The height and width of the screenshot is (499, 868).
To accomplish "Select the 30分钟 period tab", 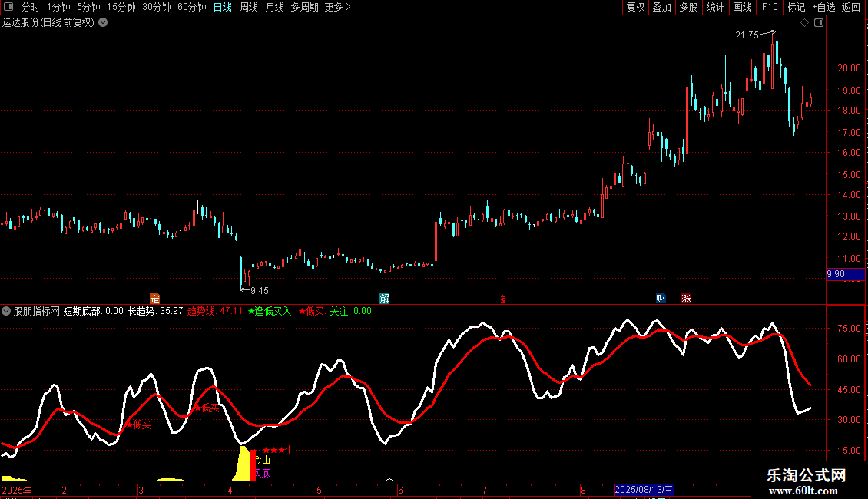I will (x=156, y=7).
